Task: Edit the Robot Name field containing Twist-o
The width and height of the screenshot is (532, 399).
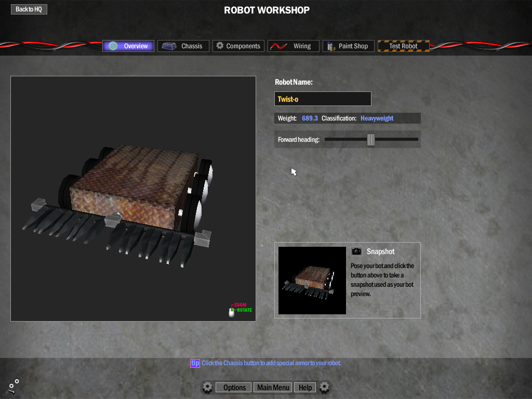Action: 323,99
